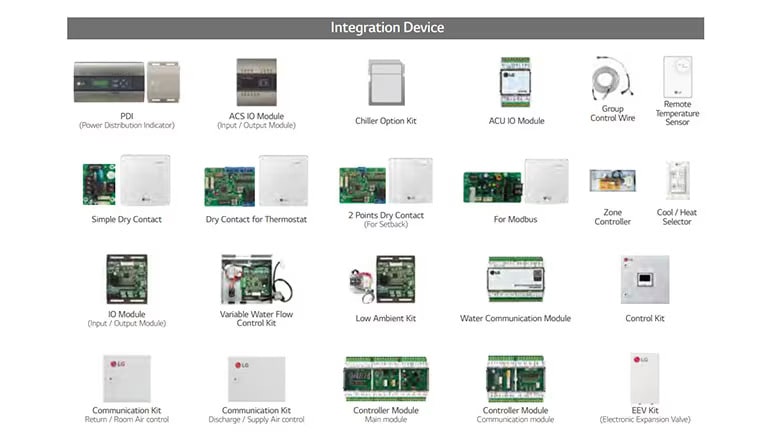Click the Chiller Option Kit card image
Screen dimensions: 768x432
386,82
